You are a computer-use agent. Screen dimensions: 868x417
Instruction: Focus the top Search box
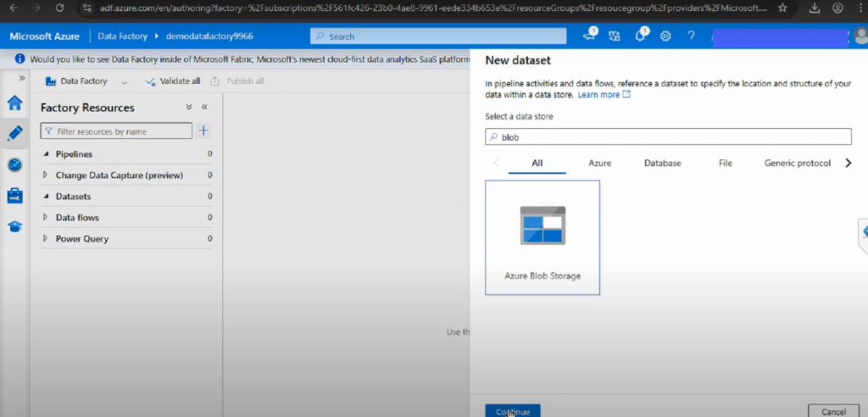438,36
